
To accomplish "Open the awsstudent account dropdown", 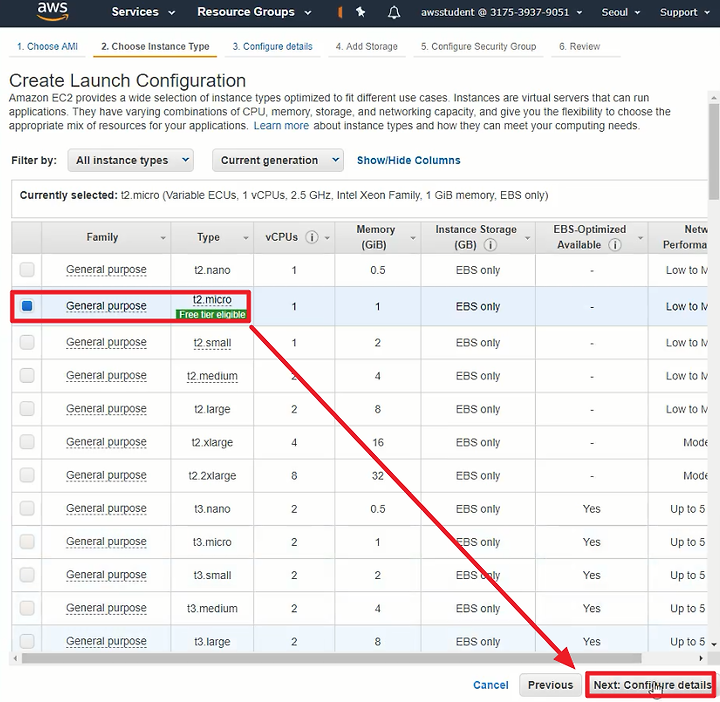I will [x=501, y=12].
